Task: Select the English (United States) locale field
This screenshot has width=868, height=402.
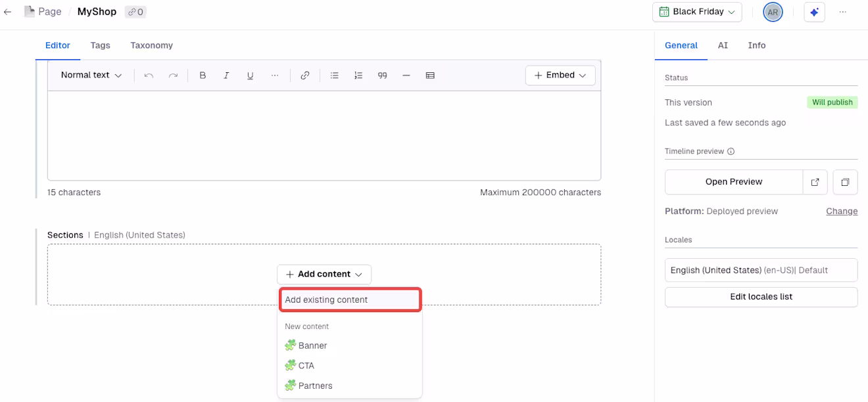Action: click(761, 270)
